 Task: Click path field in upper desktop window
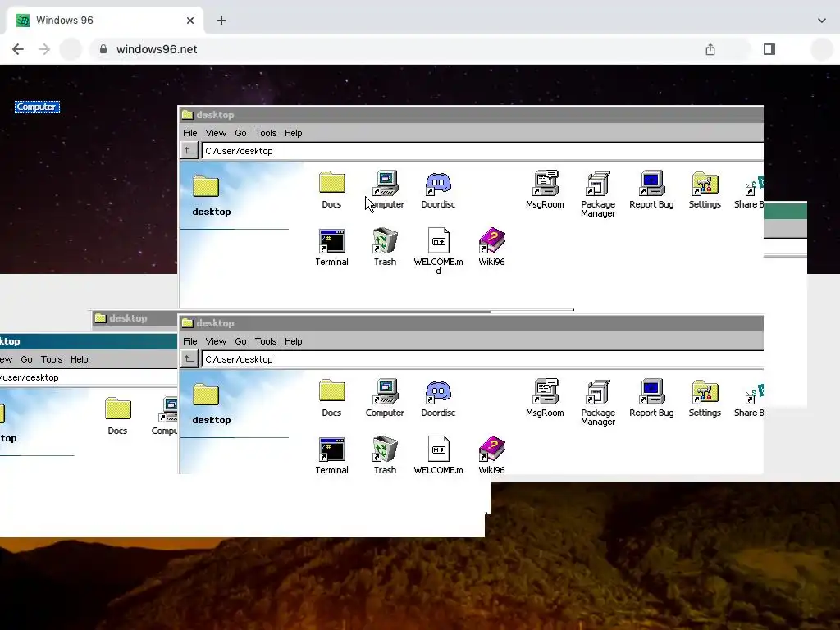pyautogui.click(x=482, y=151)
